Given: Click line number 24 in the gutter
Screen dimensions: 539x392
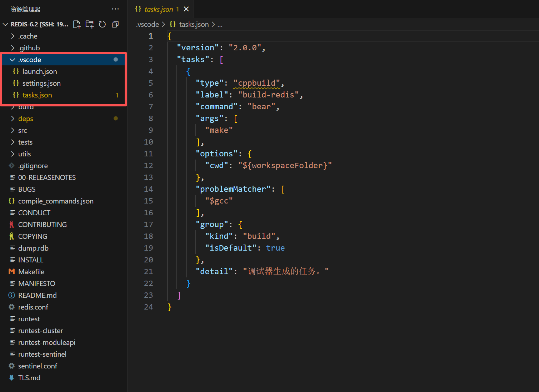Looking at the screenshot, I should (x=149, y=307).
